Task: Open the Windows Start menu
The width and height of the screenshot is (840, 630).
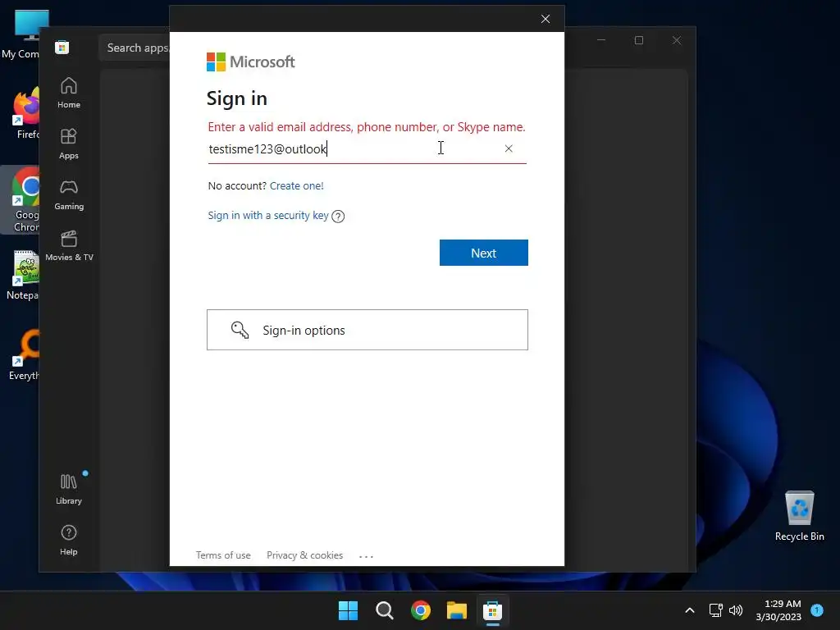Action: (348, 610)
